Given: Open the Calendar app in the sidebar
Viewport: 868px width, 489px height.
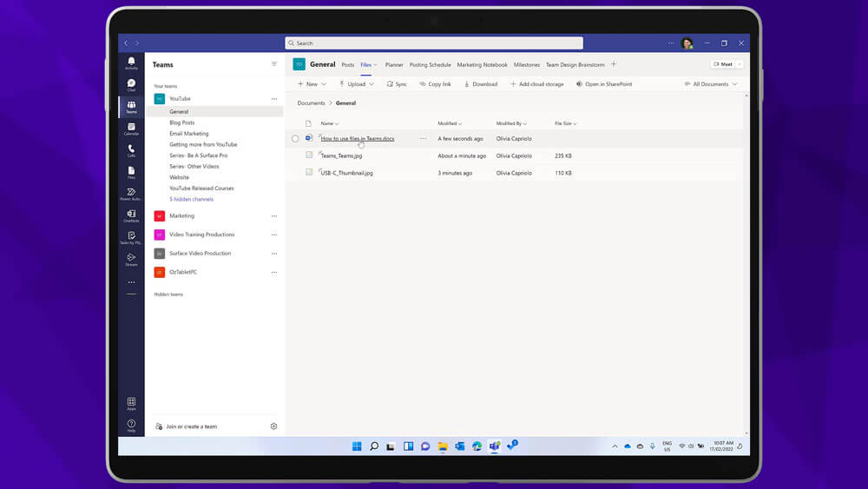Looking at the screenshot, I should [x=131, y=129].
